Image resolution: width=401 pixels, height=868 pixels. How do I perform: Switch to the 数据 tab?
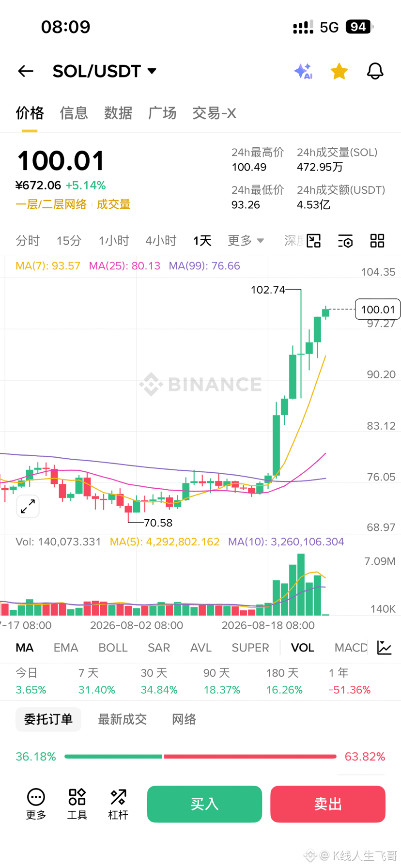[118, 113]
